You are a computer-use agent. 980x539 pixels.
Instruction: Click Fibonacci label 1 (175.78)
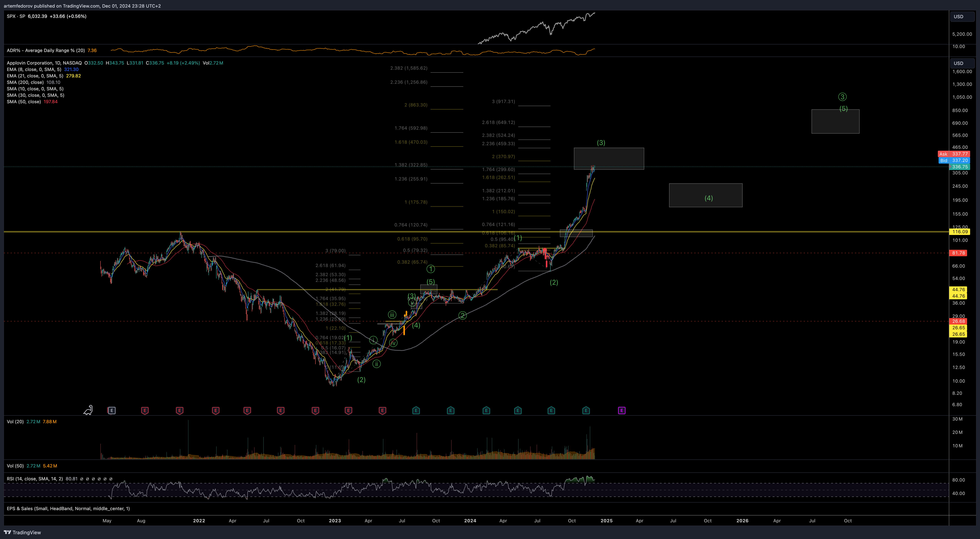point(416,202)
